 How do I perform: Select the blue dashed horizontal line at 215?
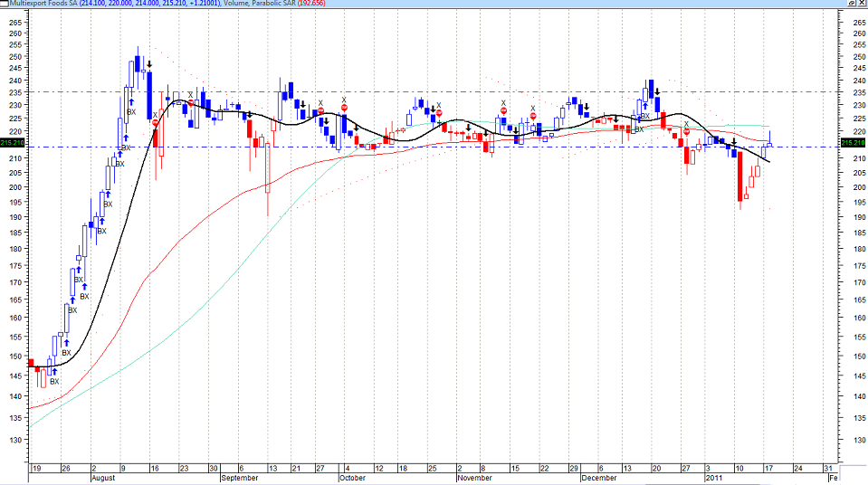pos(434,147)
